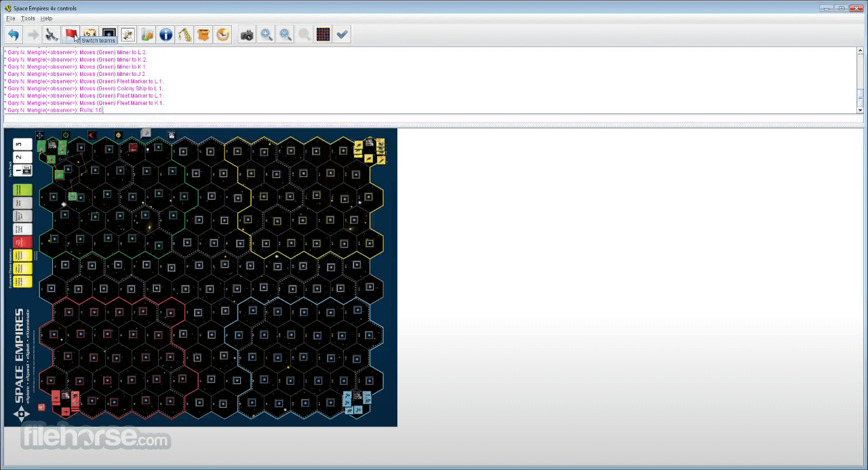Select the turn track box 3
Viewport: 868px width, 470px height.
22,144
